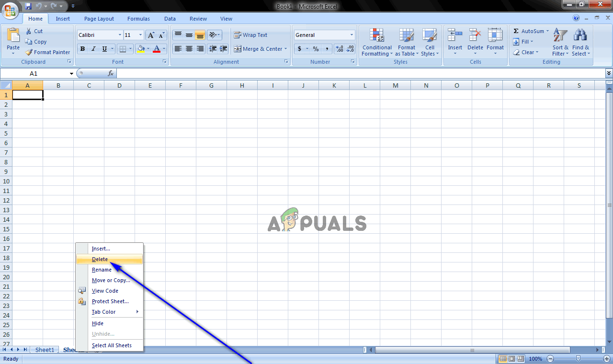
Task: Choose Rename in the context menu
Action: [109, 270]
